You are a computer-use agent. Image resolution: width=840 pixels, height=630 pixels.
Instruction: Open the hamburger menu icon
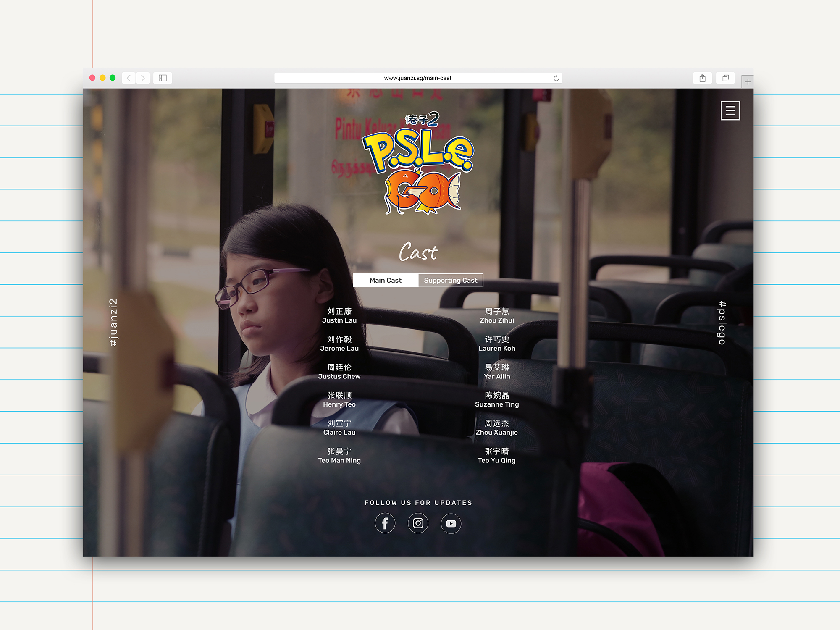[x=730, y=110]
